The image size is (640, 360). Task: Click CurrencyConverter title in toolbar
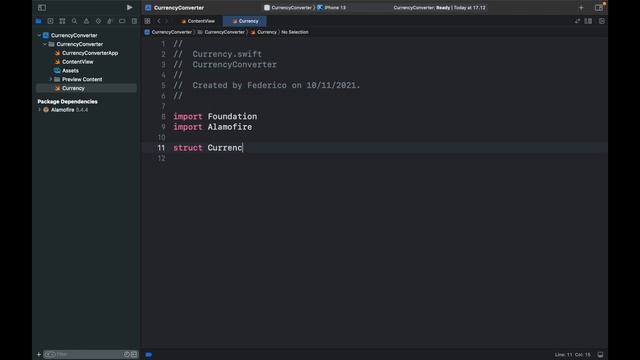(x=179, y=7)
